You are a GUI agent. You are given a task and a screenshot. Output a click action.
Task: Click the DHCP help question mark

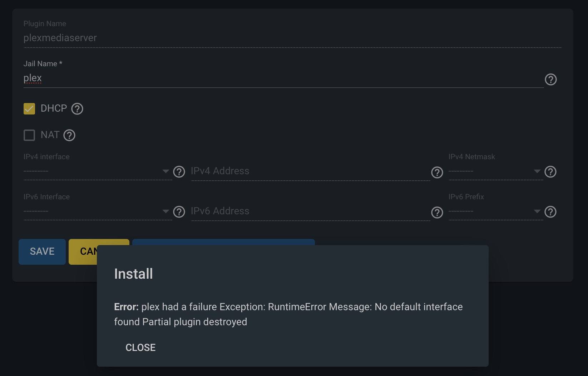[77, 109]
